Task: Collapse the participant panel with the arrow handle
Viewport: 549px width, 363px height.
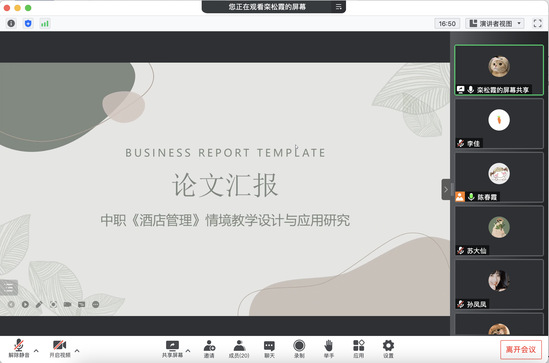Action: (x=446, y=189)
